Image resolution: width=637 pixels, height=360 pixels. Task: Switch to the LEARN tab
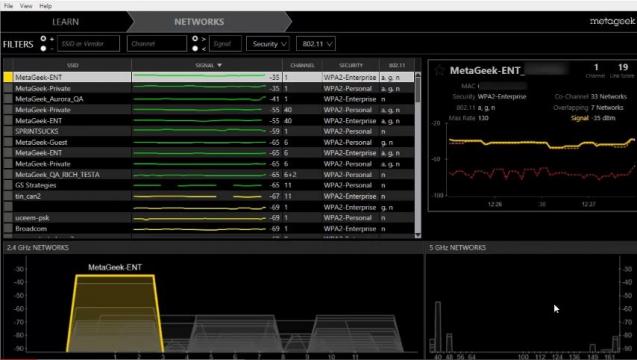(x=65, y=22)
